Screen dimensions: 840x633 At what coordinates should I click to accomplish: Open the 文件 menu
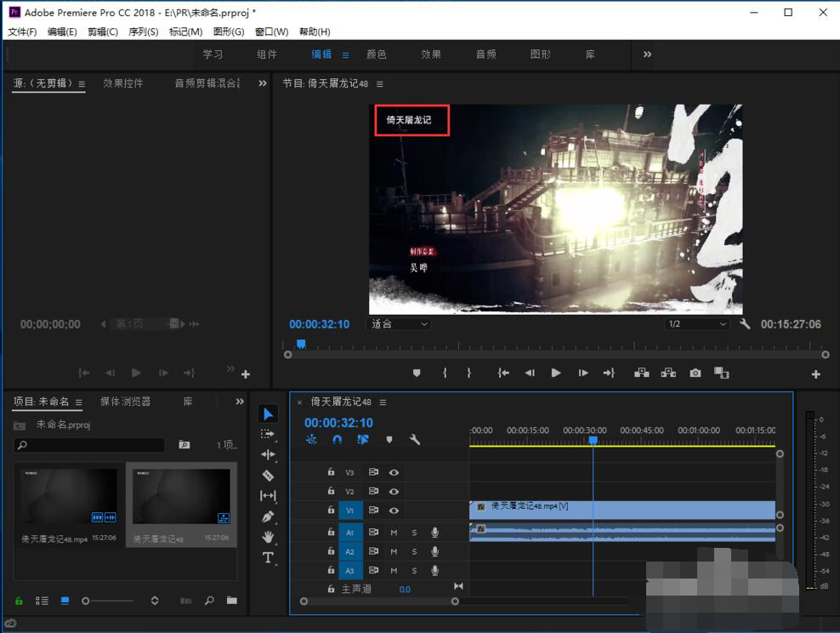click(x=20, y=31)
